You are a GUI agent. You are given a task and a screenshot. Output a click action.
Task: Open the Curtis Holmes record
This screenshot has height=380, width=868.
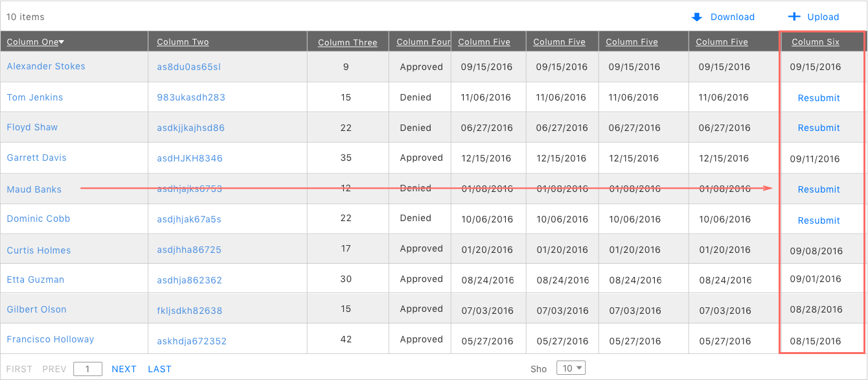(x=39, y=250)
